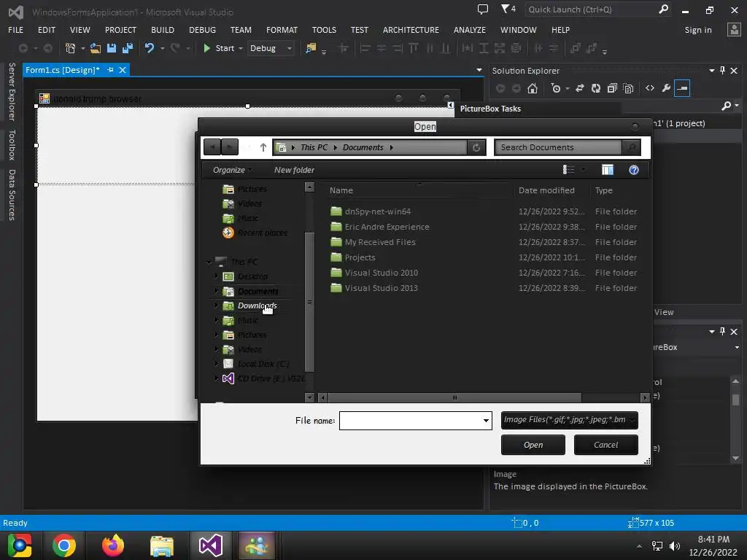Open the ARCHITECTURE menu
This screenshot has width=747, height=560.
coord(411,30)
